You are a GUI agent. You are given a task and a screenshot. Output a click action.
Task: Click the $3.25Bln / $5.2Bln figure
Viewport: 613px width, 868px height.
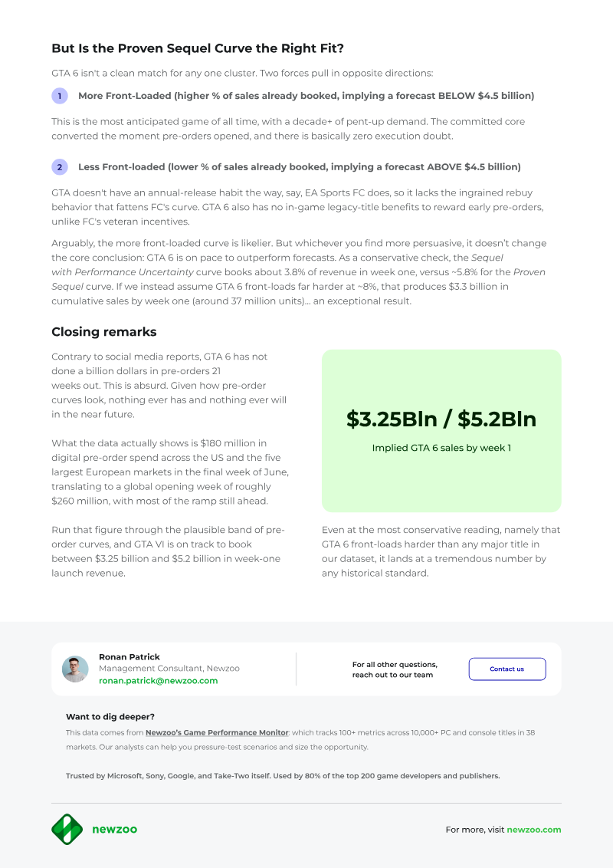pos(441,419)
